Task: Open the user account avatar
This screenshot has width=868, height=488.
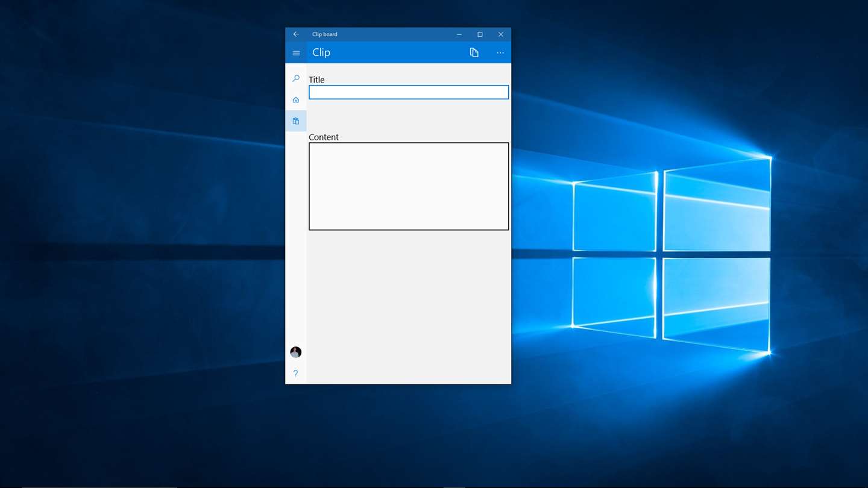Action: coord(296,352)
